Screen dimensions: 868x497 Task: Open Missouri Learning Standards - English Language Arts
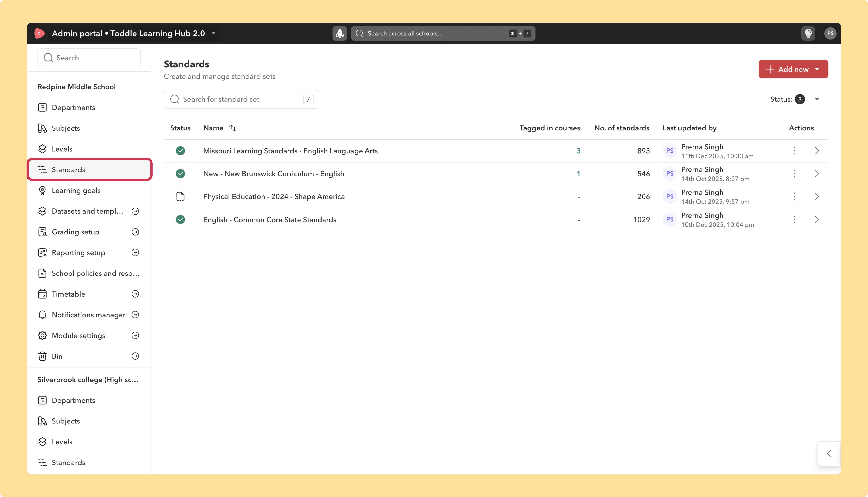[x=291, y=151]
